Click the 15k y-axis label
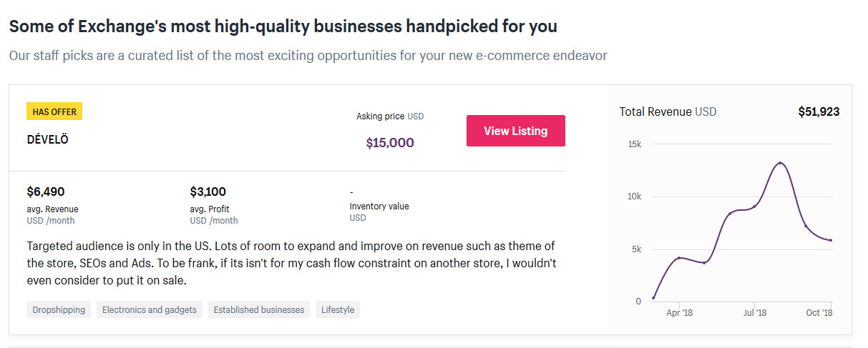Viewport: 868px width, 348px height. 634,144
